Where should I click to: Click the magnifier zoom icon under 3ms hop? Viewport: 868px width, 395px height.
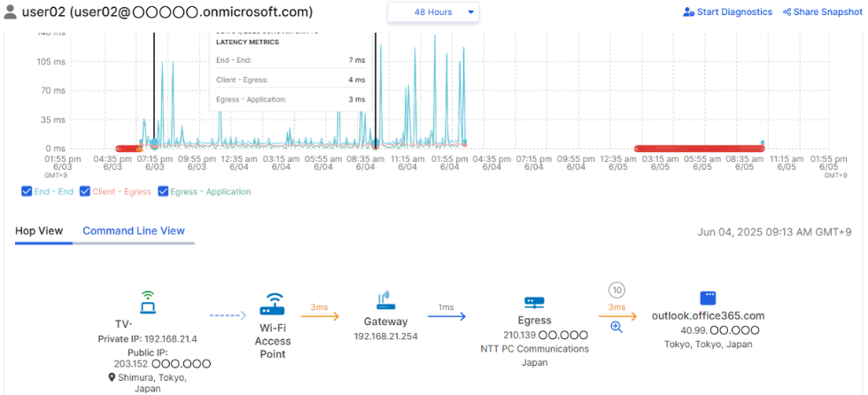pyautogui.click(x=616, y=327)
